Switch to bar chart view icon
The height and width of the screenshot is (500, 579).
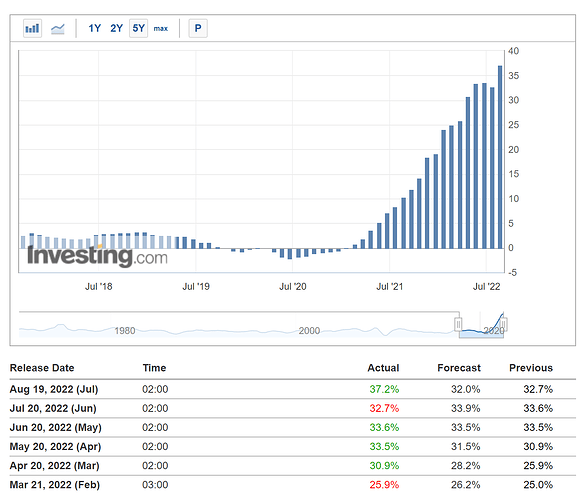click(32, 28)
